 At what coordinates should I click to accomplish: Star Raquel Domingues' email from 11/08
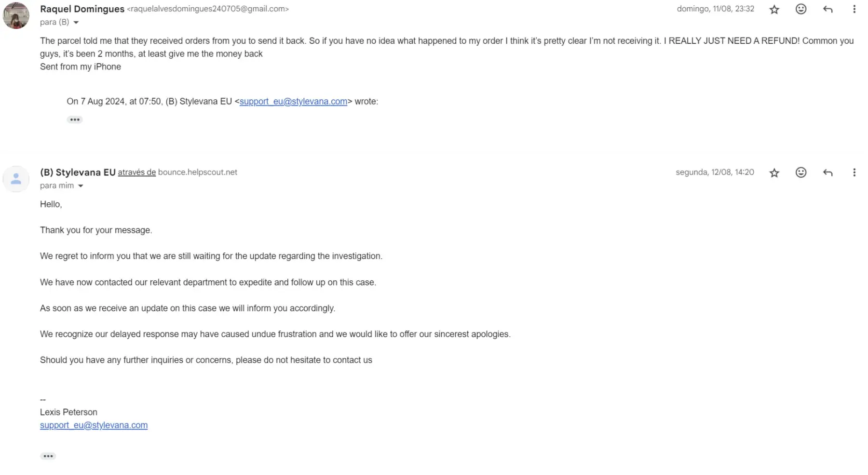[774, 9]
